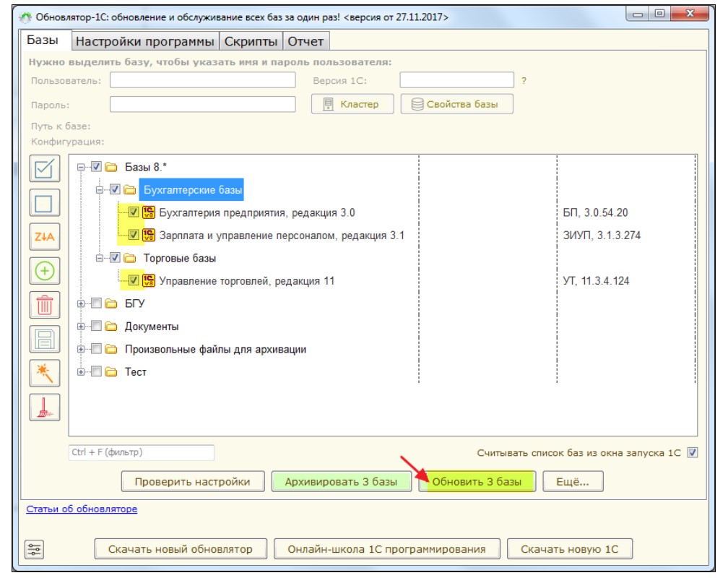Open the Скрипты tab
Viewport: 728px width, 578px height.
(x=251, y=41)
